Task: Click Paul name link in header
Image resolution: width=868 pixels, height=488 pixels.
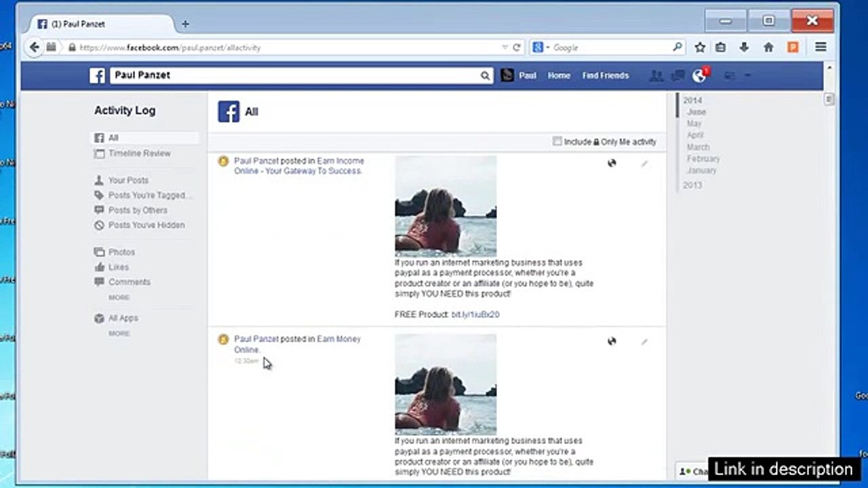Action: [528, 76]
